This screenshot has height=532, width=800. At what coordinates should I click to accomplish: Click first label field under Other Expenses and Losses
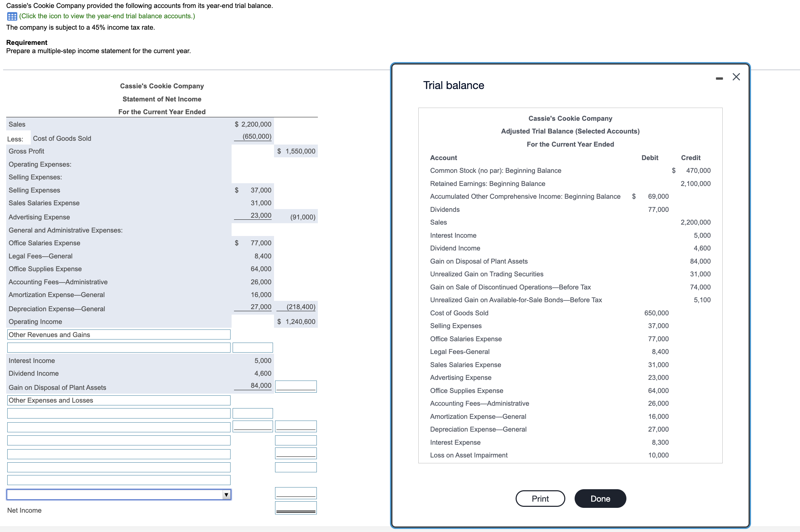118,413
